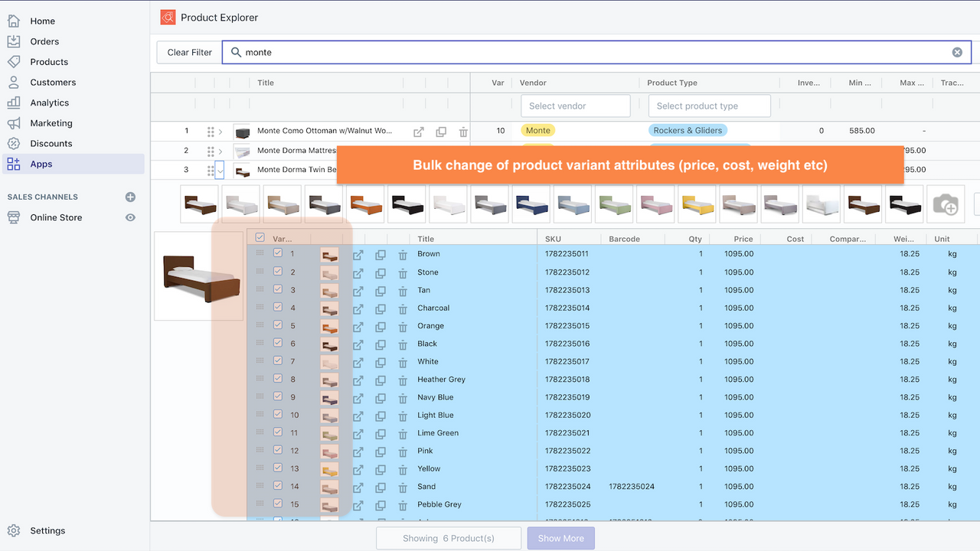The image size is (980, 551).
Task: Uncheck the variant 5 checkbox
Action: pyautogui.click(x=278, y=325)
